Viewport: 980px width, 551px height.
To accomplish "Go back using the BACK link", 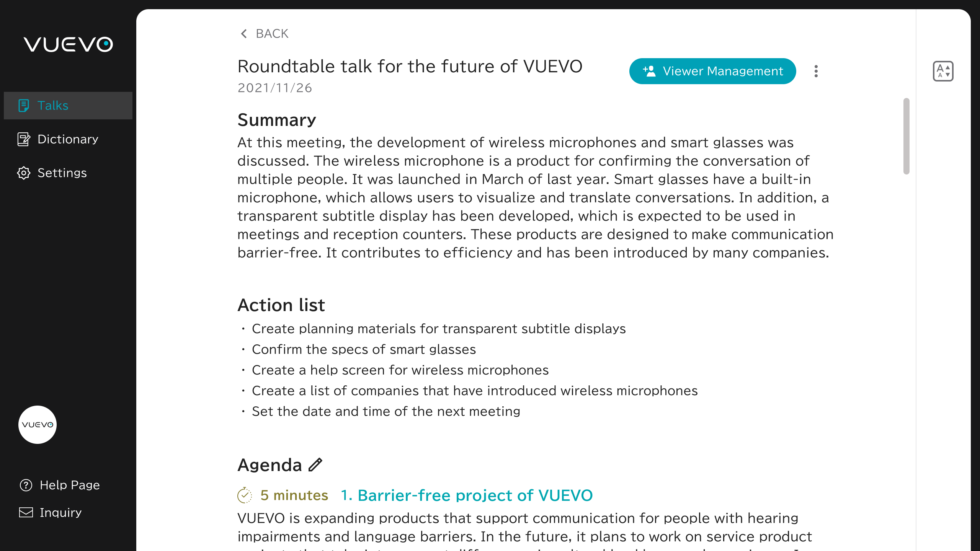I will 272,34.
